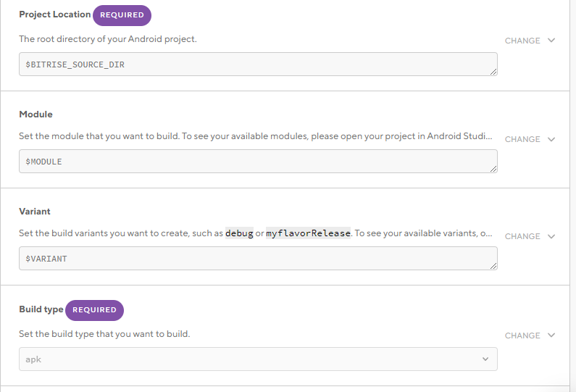Click the resize handle of Module field
The image size is (576, 392).
point(493,169)
